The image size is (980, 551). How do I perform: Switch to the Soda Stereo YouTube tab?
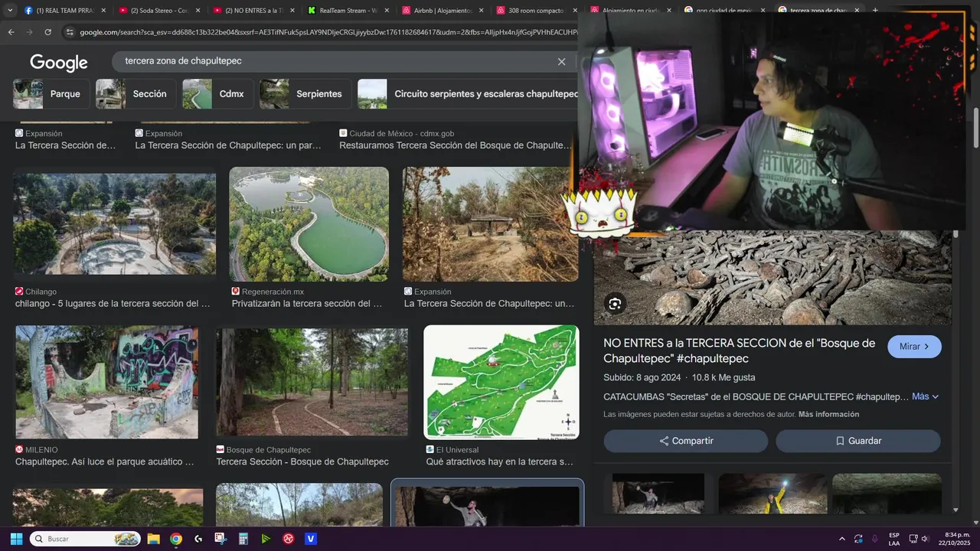pyautogui.click(x=158, y=10)
